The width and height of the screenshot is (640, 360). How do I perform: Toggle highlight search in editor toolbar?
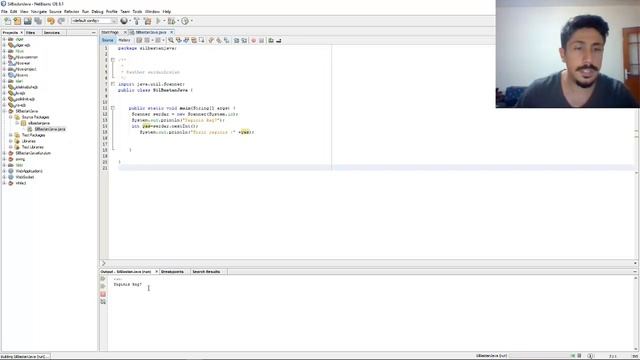[x=194, y=40]
